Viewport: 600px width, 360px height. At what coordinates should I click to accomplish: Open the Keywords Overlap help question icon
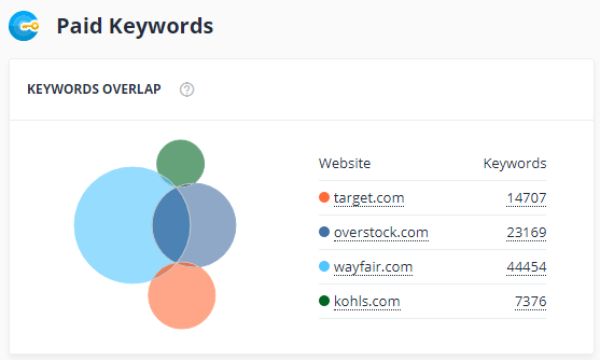tap(187, 90)
